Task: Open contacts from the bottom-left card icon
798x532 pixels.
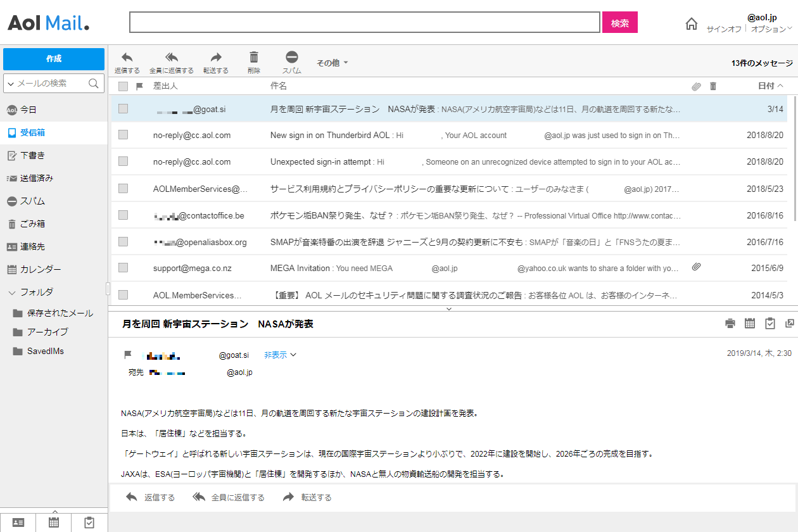Action: 18,522
